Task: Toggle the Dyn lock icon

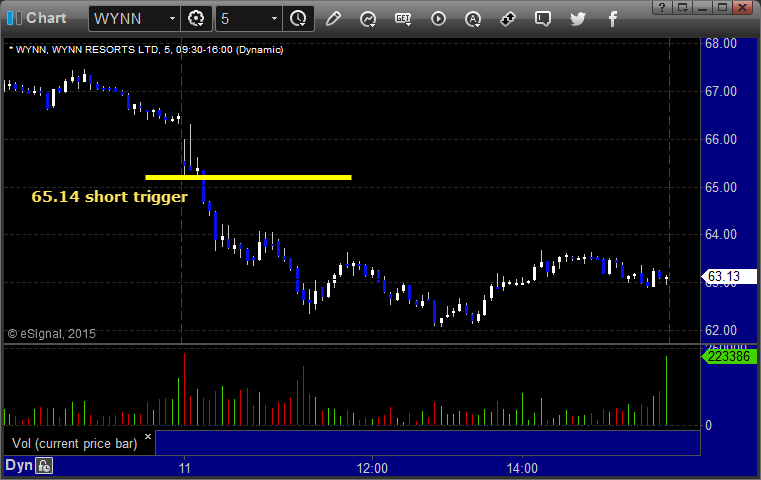Action: [44, 466]
